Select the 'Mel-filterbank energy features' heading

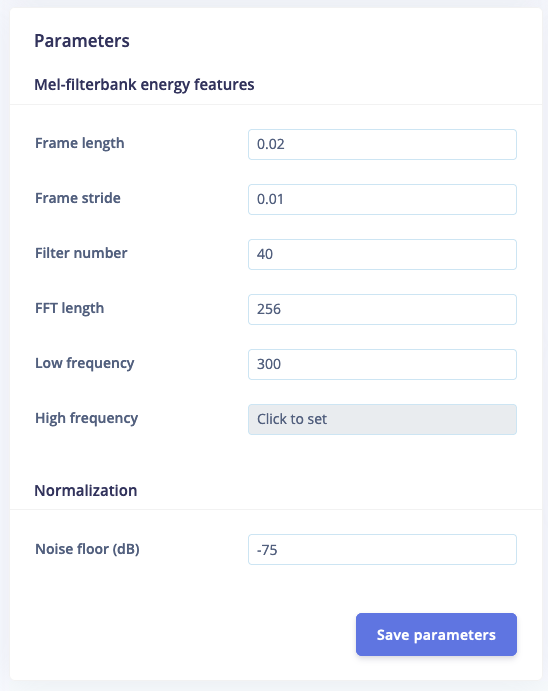tap(144, 85)
